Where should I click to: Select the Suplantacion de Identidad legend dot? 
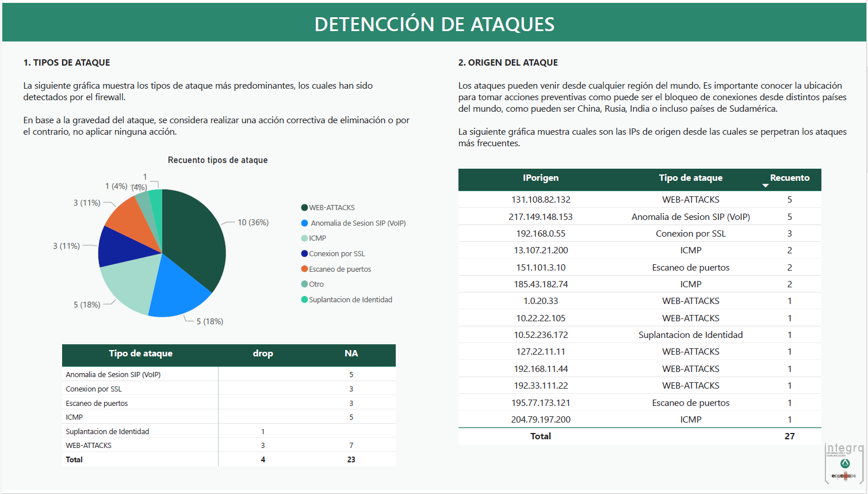[304, 300]
